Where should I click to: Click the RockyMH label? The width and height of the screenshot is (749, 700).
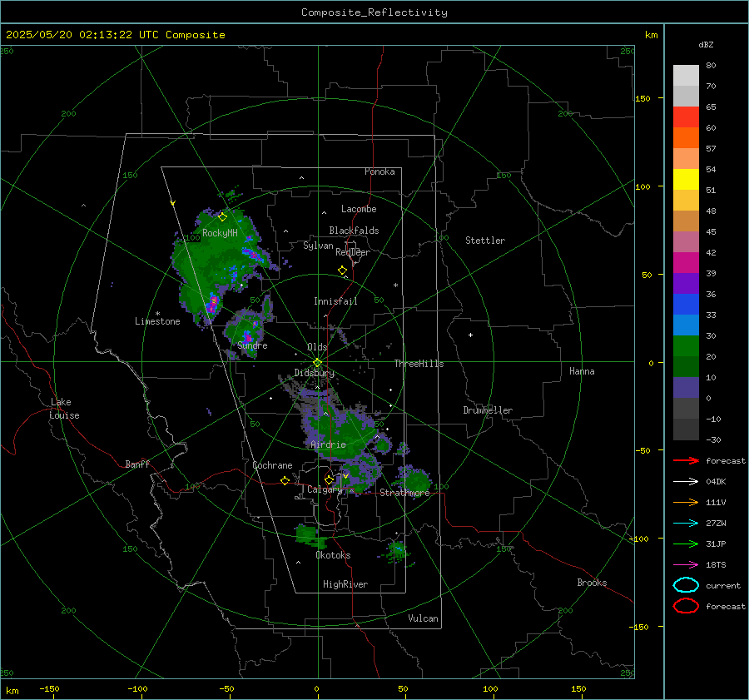[x=220, y=233]
